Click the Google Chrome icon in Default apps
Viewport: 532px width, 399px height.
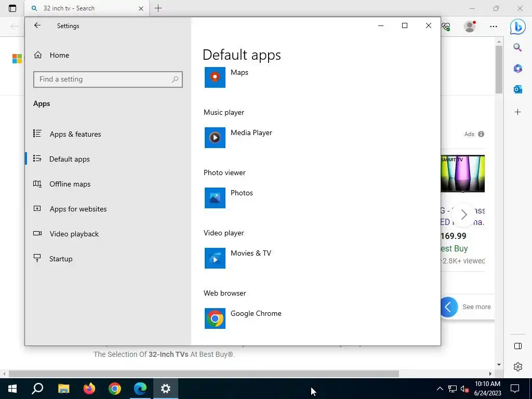click(x=215, y=318)
